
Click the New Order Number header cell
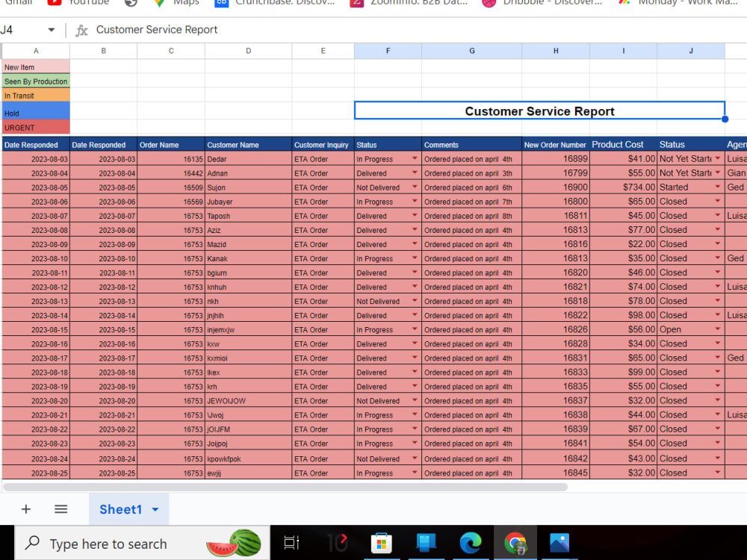(556, 145)
